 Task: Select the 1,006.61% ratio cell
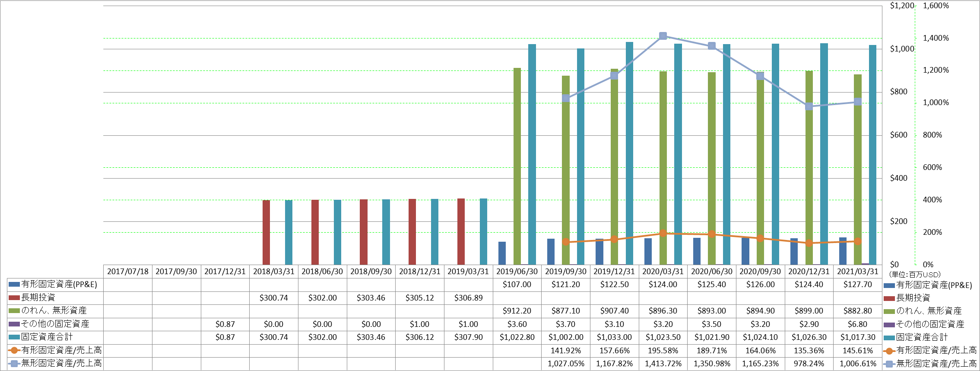tap(858, 364)
